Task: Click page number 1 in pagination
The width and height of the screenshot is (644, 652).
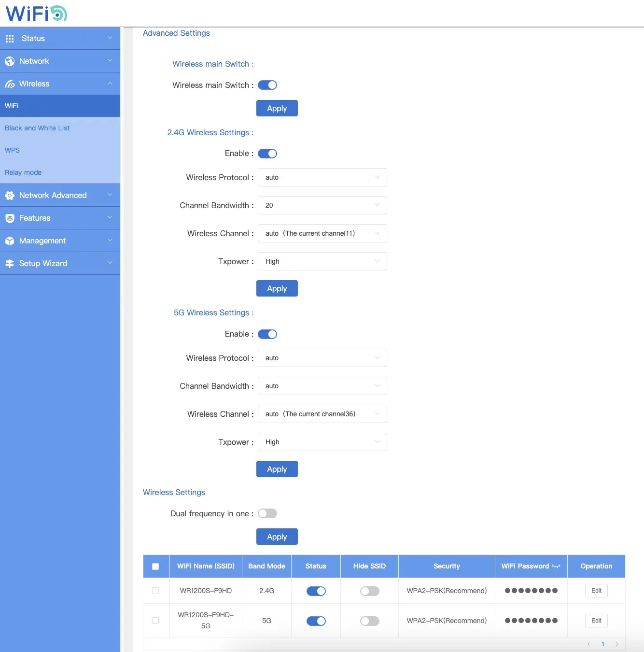Action: click(x=602, y=644)
